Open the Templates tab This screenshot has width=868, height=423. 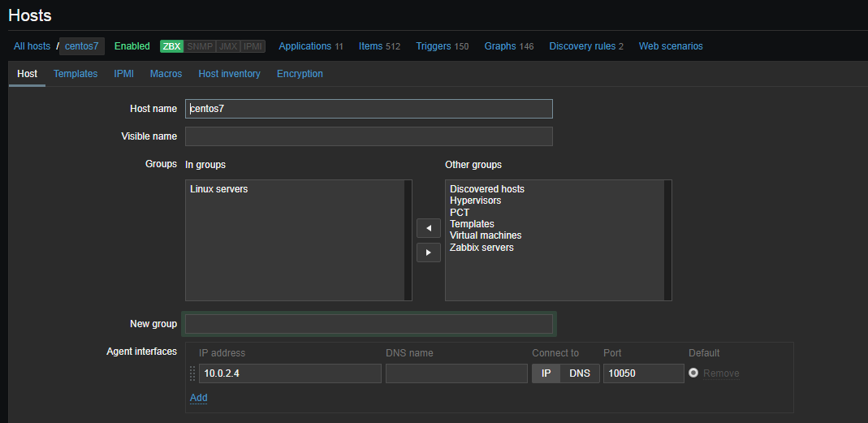tap(76, 74)
